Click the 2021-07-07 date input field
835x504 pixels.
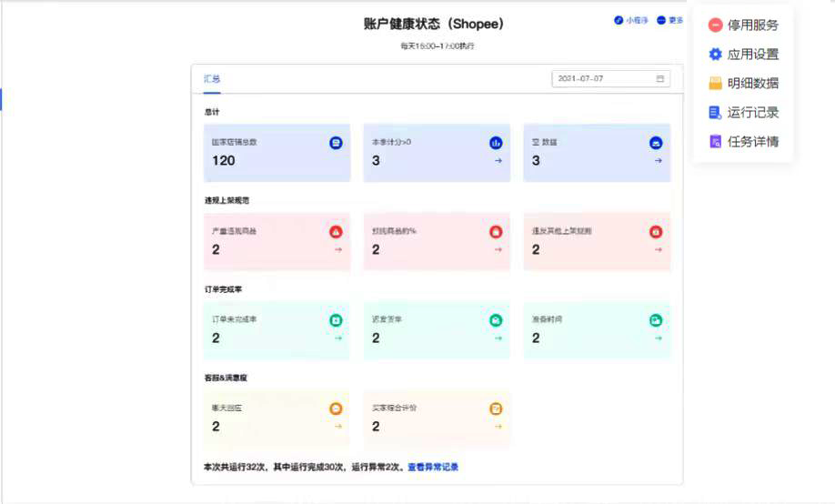coord(611,78)
